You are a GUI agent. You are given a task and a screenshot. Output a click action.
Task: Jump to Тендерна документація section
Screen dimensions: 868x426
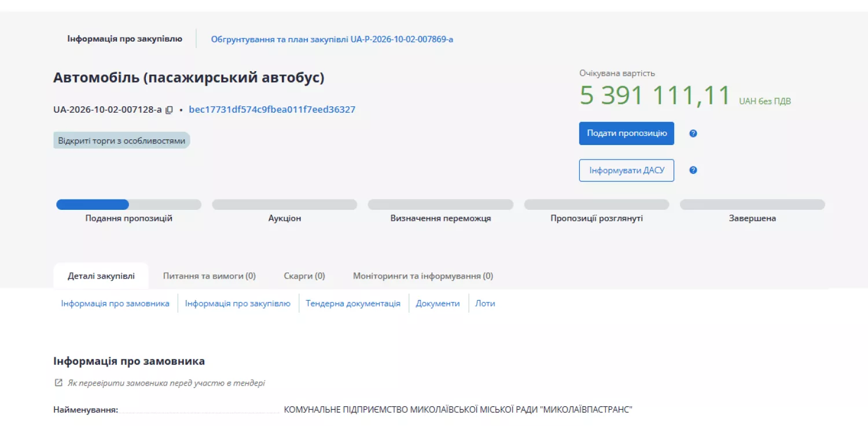click(353, 303)
